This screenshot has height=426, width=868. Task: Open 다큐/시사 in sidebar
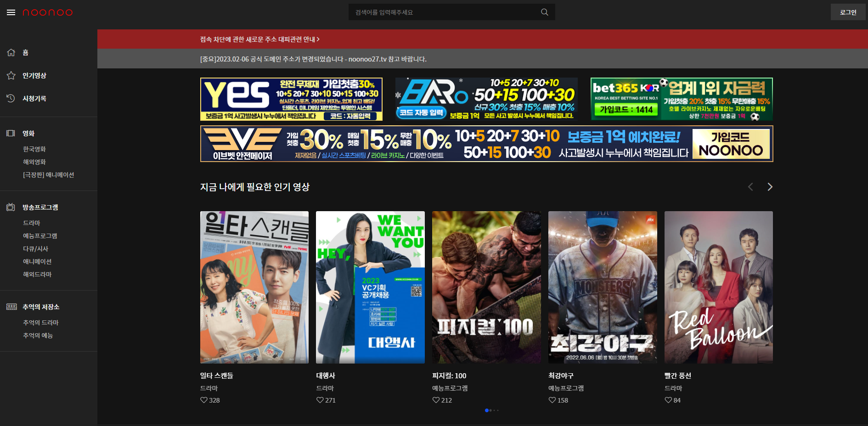click(x=35, y=248)
